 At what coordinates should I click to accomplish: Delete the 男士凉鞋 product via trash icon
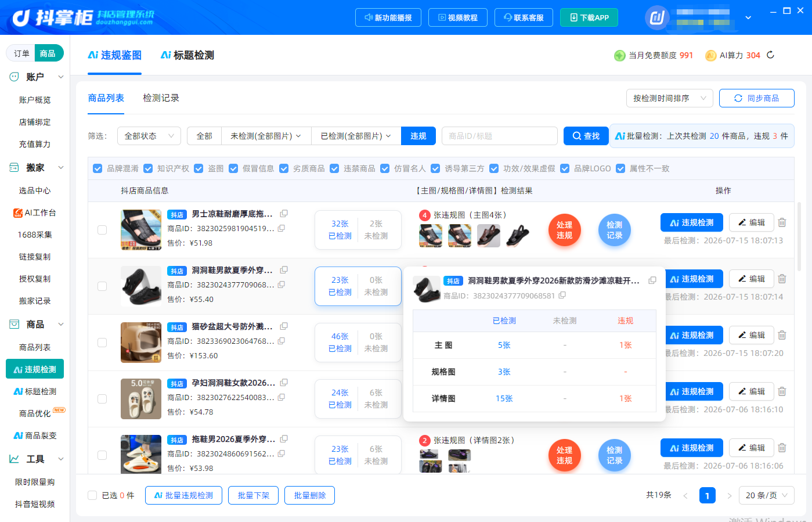click(x=782, y=222)
